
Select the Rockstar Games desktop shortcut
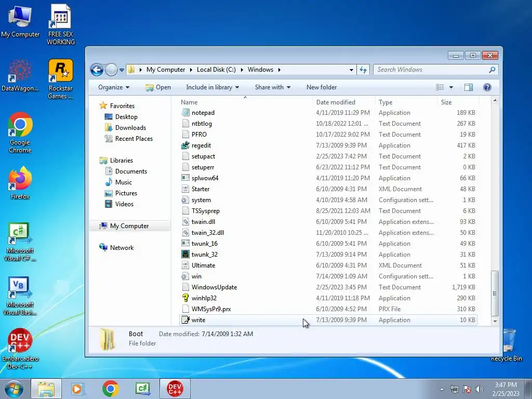[60, 79]
